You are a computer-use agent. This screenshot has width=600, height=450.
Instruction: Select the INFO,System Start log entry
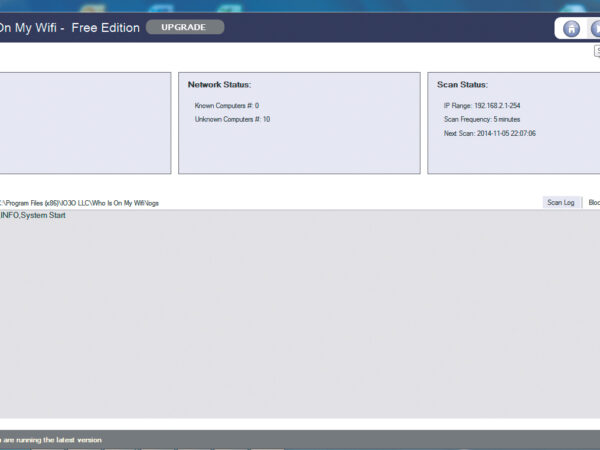(33, 215)
